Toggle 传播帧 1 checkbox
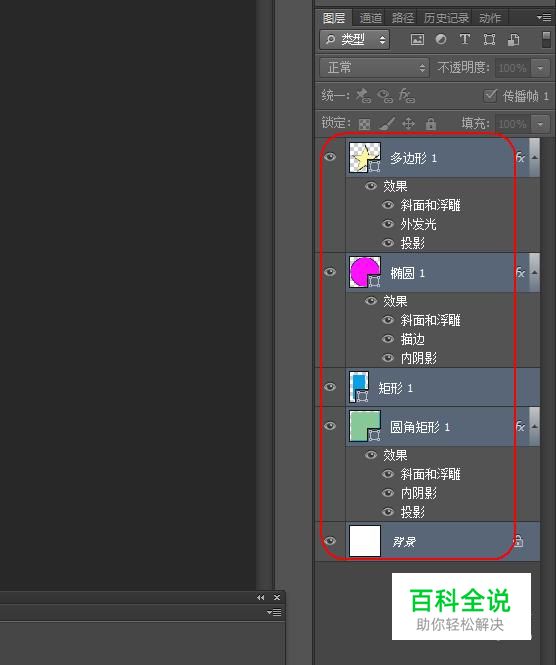Screen dimensions: 556x665 [490, 95]
